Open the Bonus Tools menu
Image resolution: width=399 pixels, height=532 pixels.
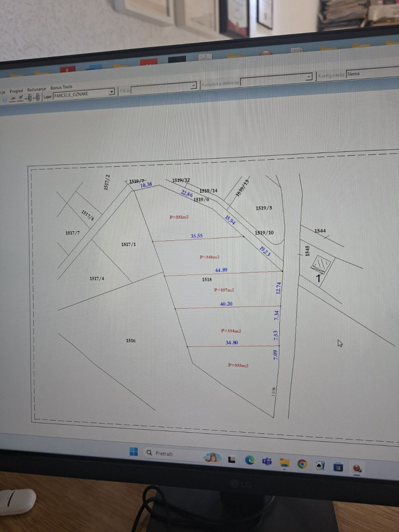coord(61,87)
